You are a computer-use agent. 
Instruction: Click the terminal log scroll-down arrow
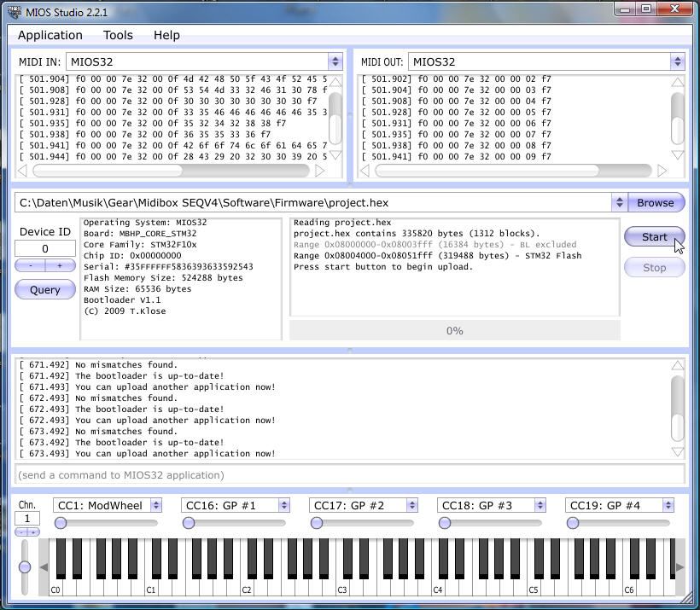click(678, 452)
